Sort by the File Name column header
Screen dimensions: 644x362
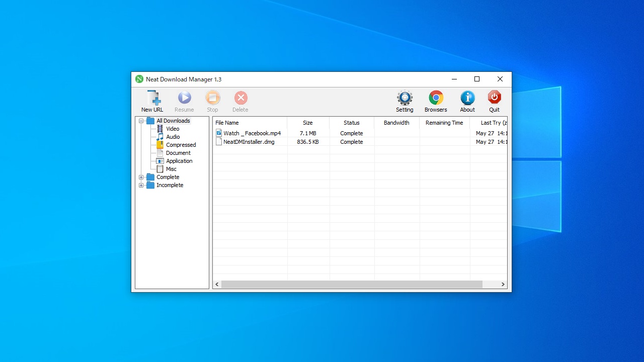250,123
